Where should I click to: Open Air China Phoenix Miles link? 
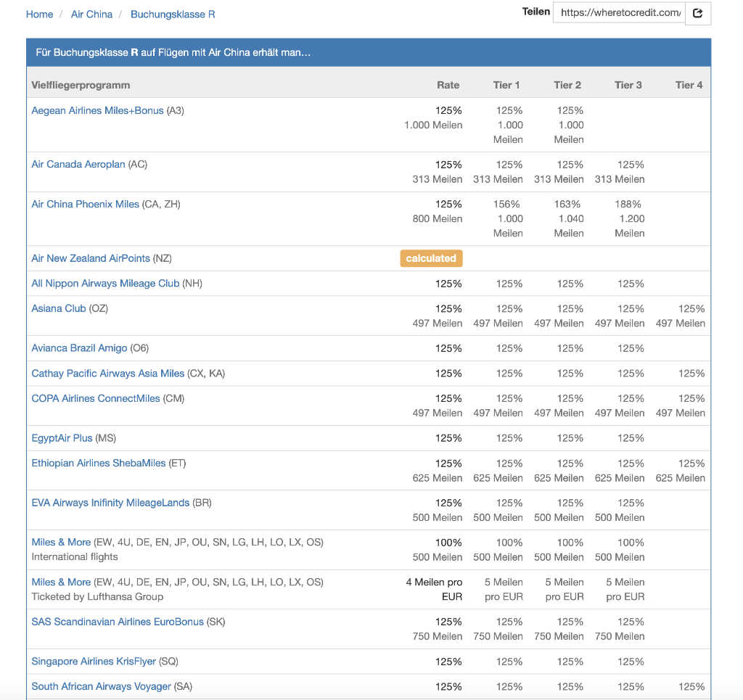(86, 204)
